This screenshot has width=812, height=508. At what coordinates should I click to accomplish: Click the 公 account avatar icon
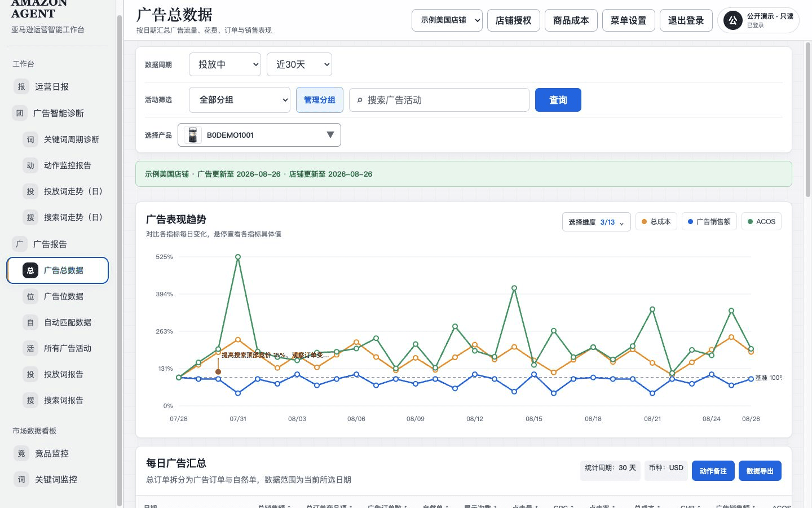(732, 20)
